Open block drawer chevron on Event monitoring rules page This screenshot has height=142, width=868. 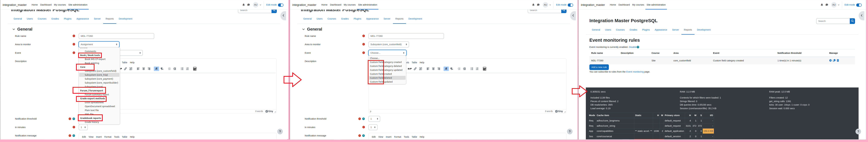click(862, 15)
